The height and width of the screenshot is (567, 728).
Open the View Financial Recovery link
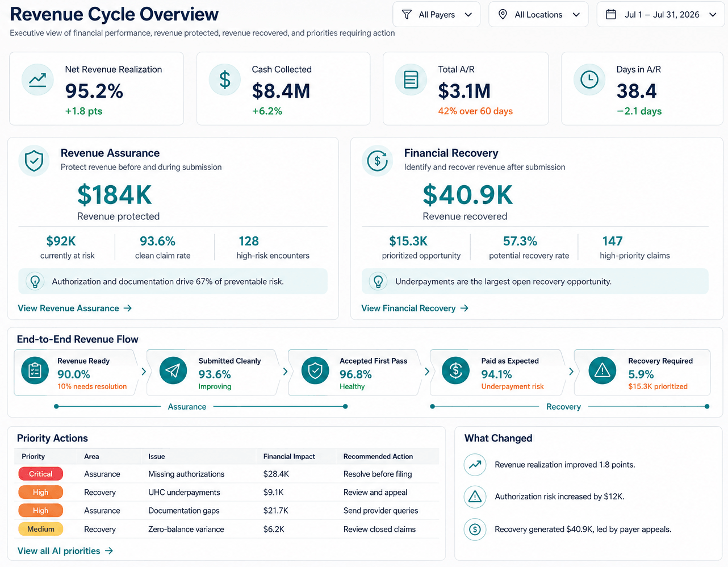tap(415, 308)
